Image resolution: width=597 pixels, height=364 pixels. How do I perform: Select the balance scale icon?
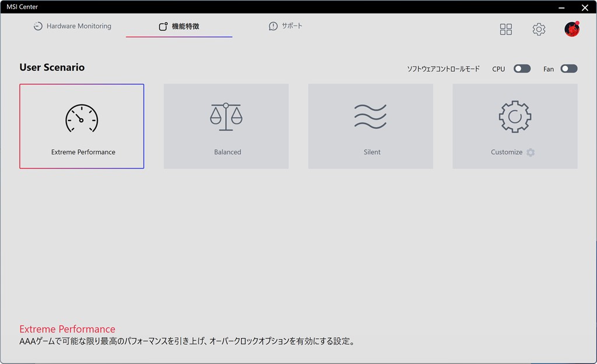[226, 116]
